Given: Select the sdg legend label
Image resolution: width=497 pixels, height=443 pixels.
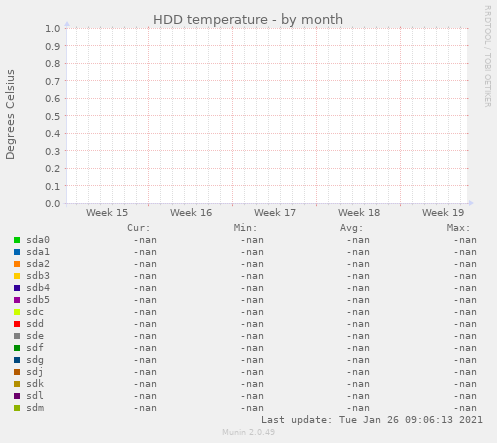Looking at the screenshot, I should coord(35,360).
